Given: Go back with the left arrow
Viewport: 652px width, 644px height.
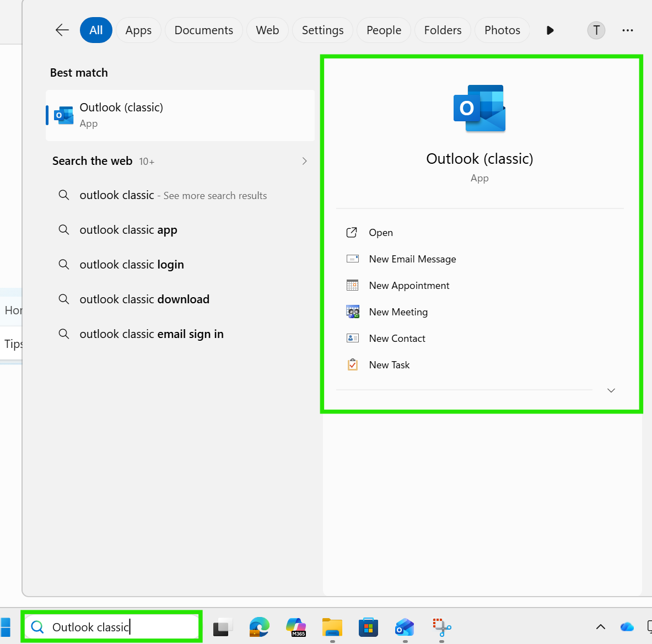Looking at the screenshot, I should (x=62, y=30).
